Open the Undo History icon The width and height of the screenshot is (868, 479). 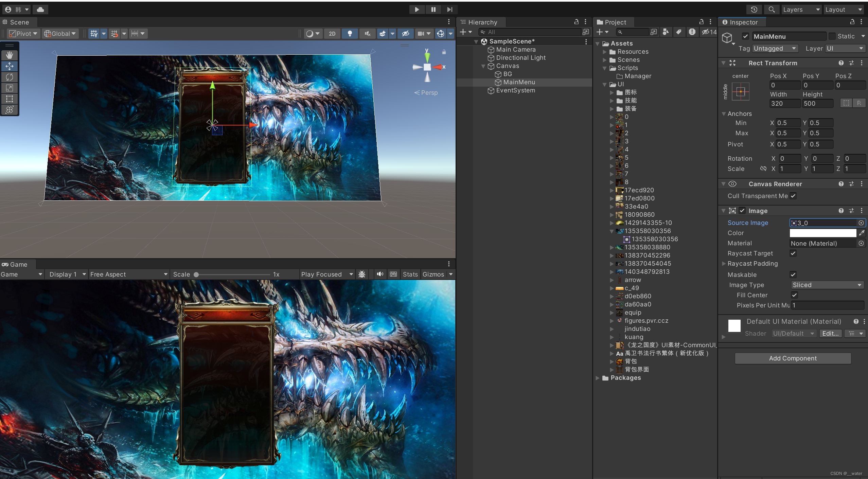point(754,10)
